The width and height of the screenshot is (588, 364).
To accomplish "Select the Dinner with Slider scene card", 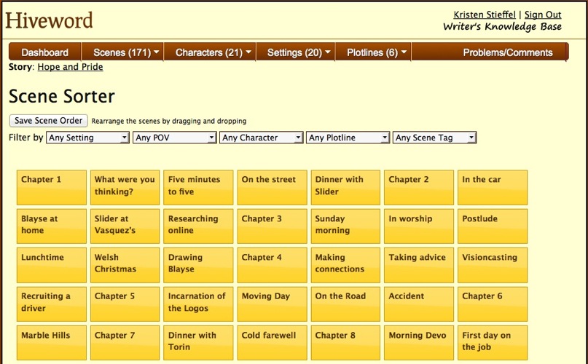I will [345, 187].
